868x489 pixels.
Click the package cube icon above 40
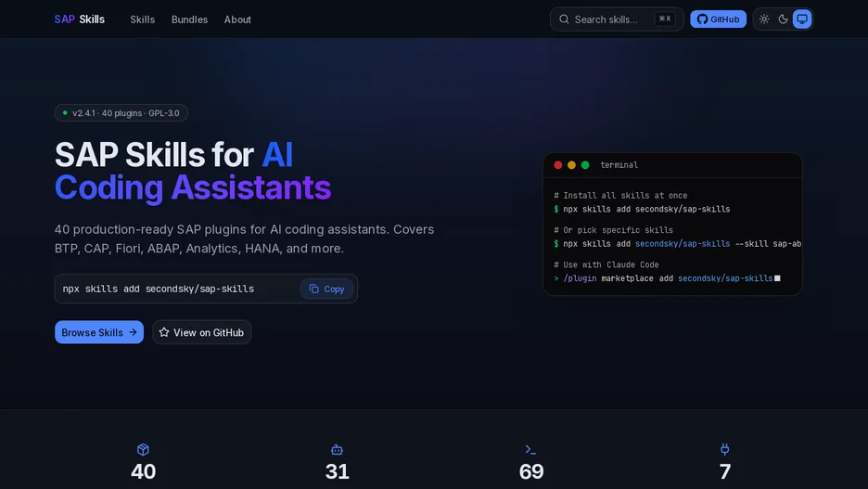pos(143,449)
